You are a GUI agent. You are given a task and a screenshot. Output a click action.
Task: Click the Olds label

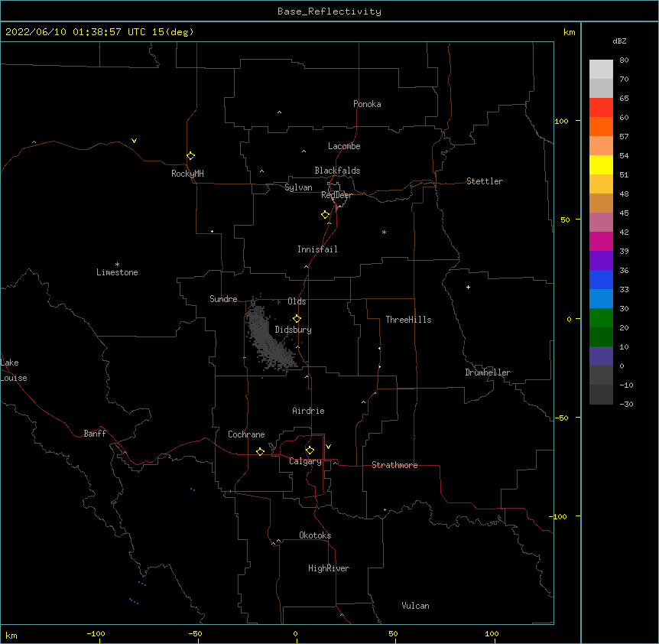pos(297,301)
